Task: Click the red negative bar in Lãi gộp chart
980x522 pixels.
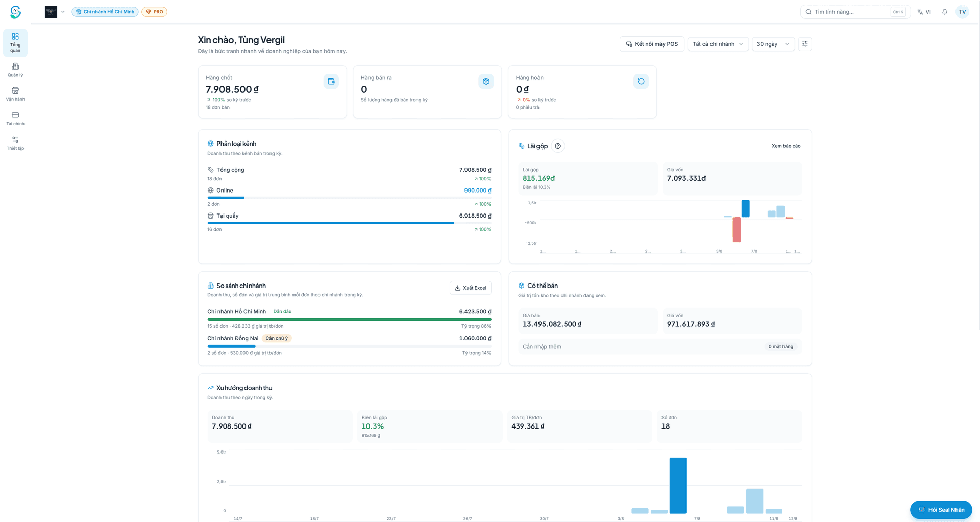Action: (737, 229)
